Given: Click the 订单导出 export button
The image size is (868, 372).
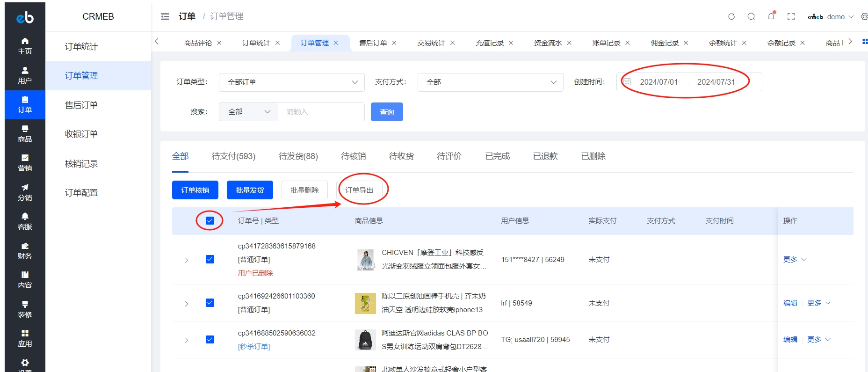Looking at the screenshot, I should [359, 190].
